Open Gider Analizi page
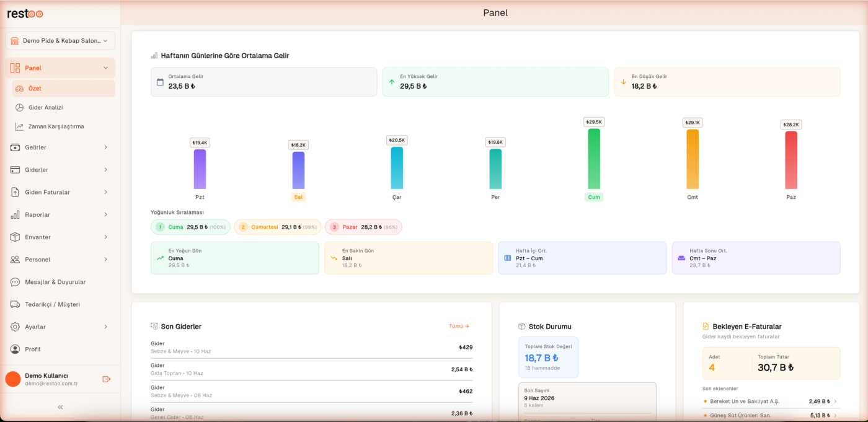This screenshot has height=422, width=868. (63, 107)
